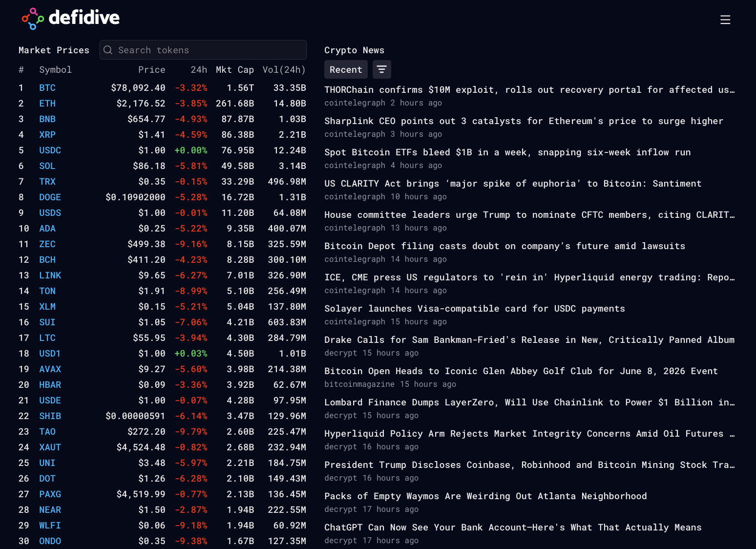The image size is (756, 549).
Task: Open the USDC token link
Action: point(50,150)
